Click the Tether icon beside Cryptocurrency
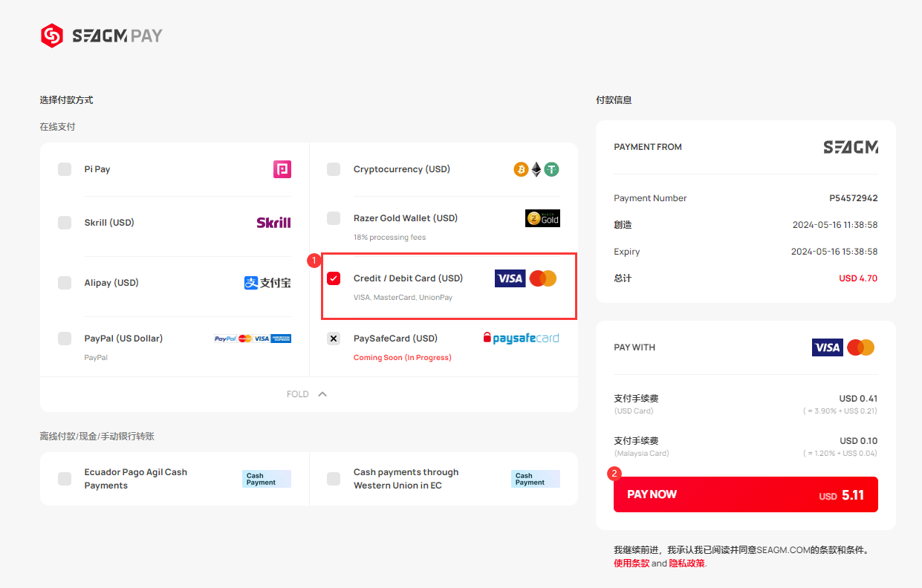 pos(551,169)
